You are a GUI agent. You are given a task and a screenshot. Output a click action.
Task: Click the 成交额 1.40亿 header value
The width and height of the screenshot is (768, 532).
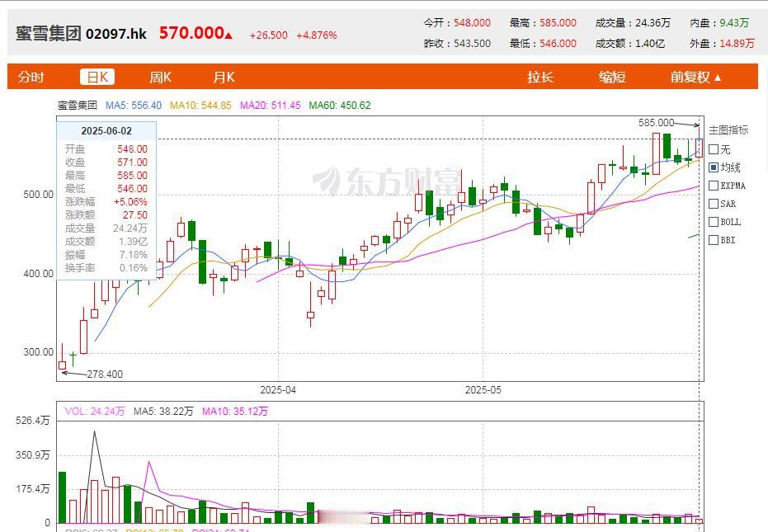tap(650, 43)
